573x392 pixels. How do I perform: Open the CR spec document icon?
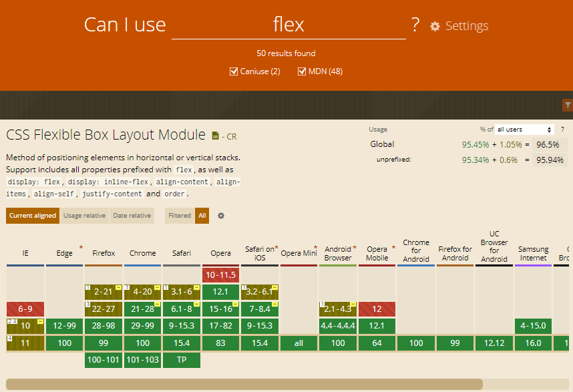point(215,136)
